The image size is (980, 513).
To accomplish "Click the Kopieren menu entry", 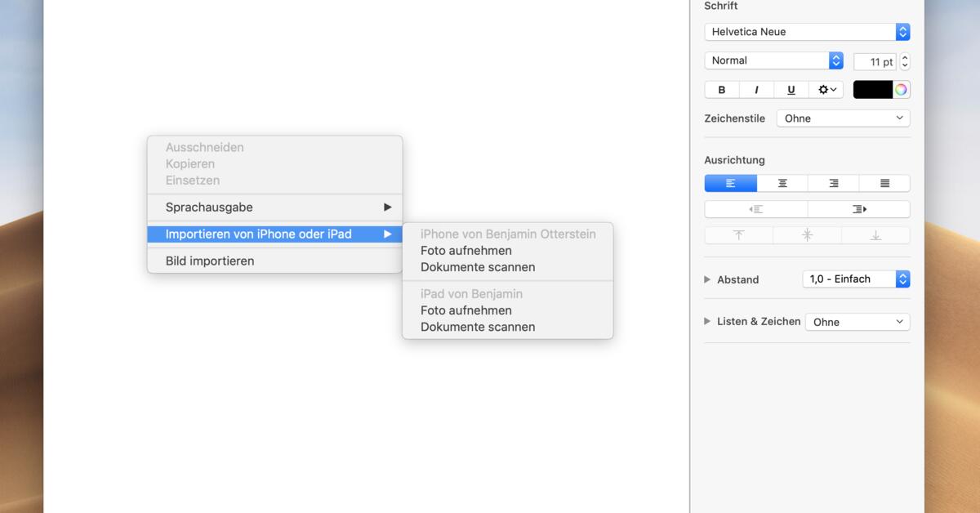I will click(x=275, y=164).
